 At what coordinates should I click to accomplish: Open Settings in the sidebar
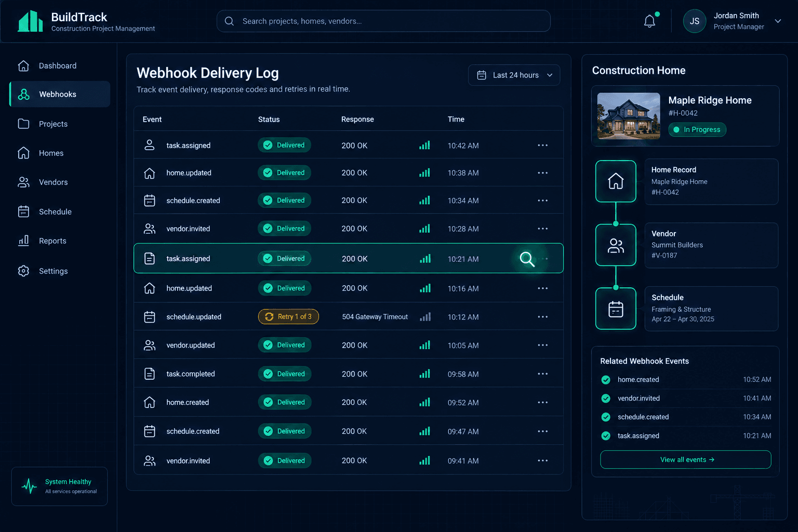(60, 271)
